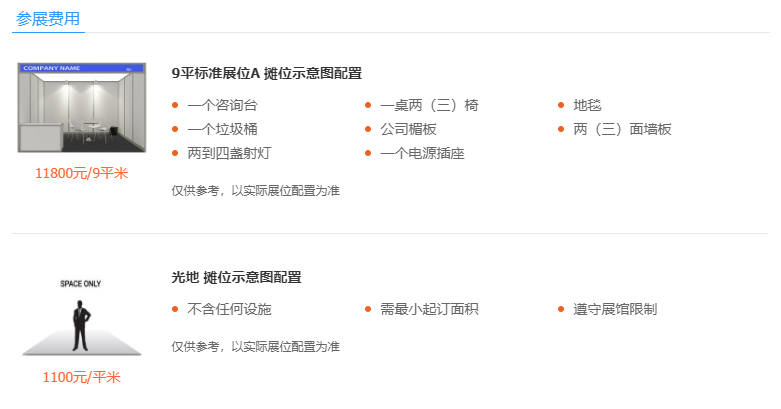Click the 需最小起订面积 list item

pos(429,309)
